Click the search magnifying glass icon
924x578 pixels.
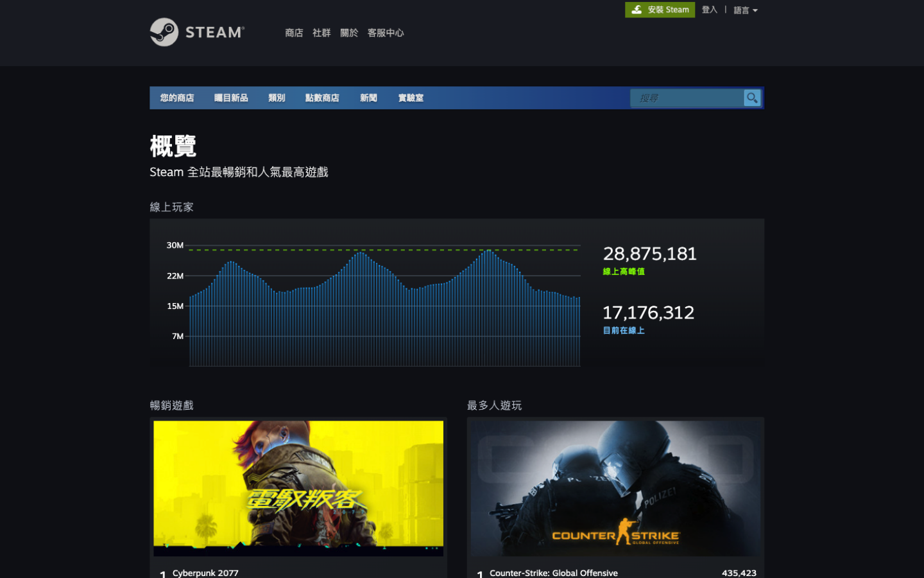coord(752,98)
